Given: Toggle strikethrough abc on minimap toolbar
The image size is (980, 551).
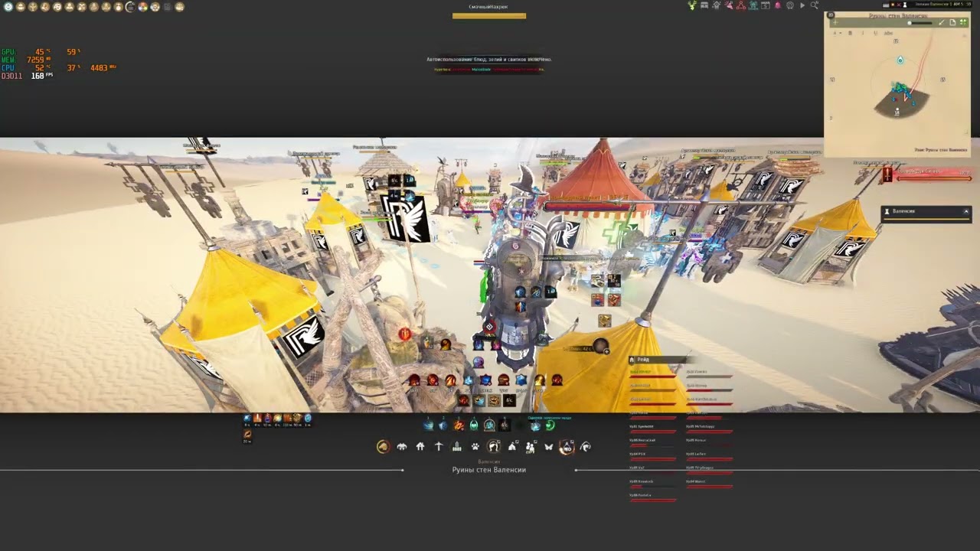Looking at the screenshot, I should tap(888, 33).
